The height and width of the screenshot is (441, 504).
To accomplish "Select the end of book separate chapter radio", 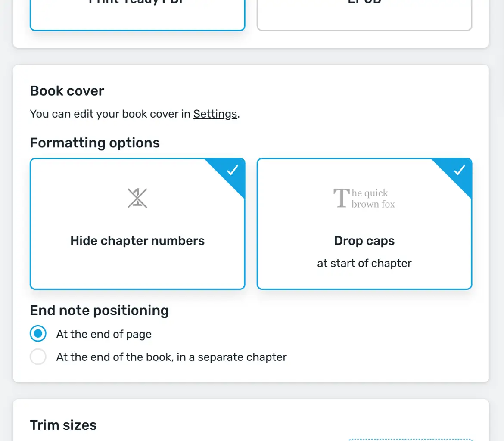I will [x=38, y=357].
